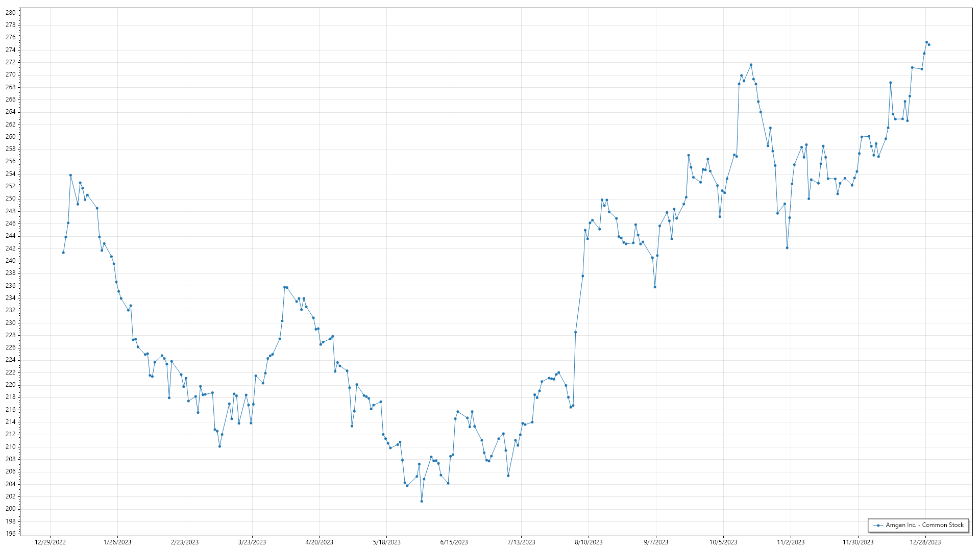The image size is (980, 551).
Task: Select the 11/30/2023 date label
Action: click(x=858, y=542)
